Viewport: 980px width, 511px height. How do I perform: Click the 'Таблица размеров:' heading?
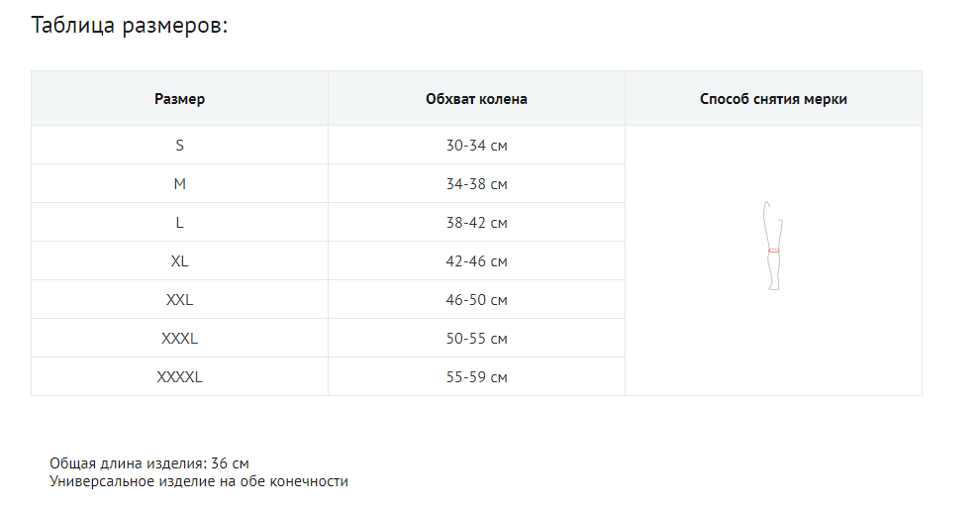pyautogui.click(x=130, y=26)
